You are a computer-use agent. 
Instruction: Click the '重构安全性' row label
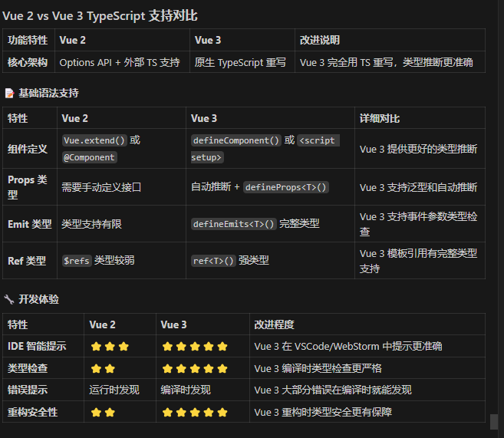32,412
